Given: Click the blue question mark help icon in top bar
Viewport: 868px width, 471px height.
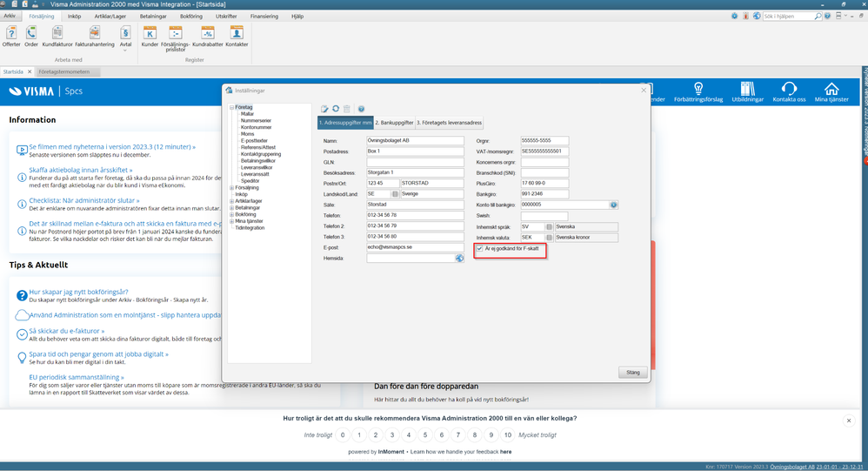Looking at the screenshot, I should tap(827, 16).
